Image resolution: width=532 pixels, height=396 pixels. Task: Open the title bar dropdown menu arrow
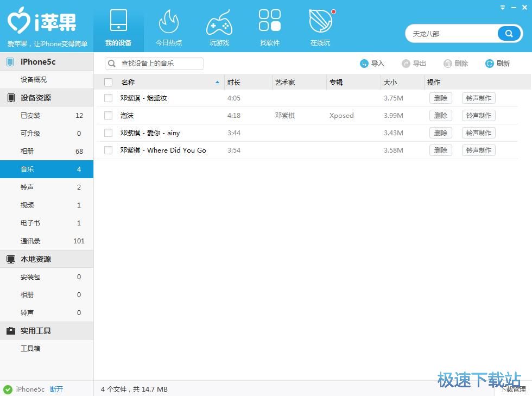click(x=503, y=7)
